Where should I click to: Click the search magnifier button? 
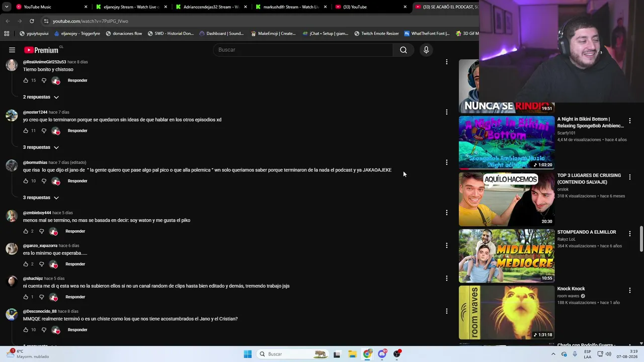404,50
